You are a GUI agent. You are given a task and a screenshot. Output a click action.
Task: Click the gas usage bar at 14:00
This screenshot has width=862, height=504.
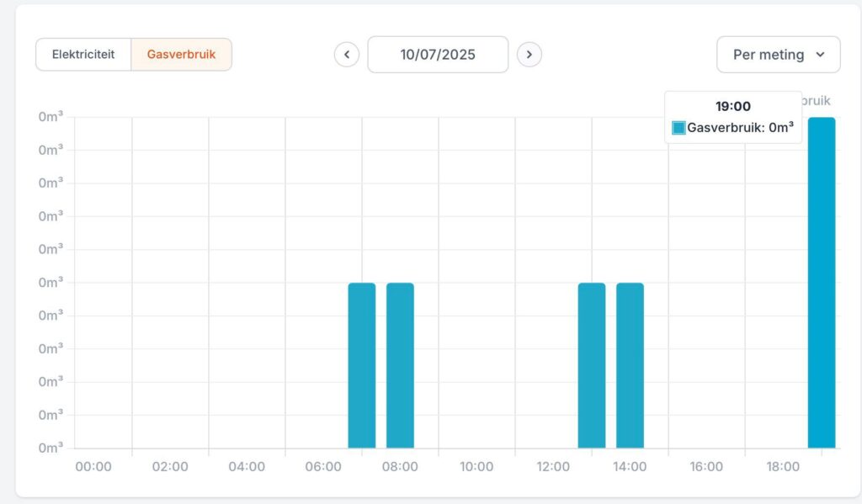point(630,365)
